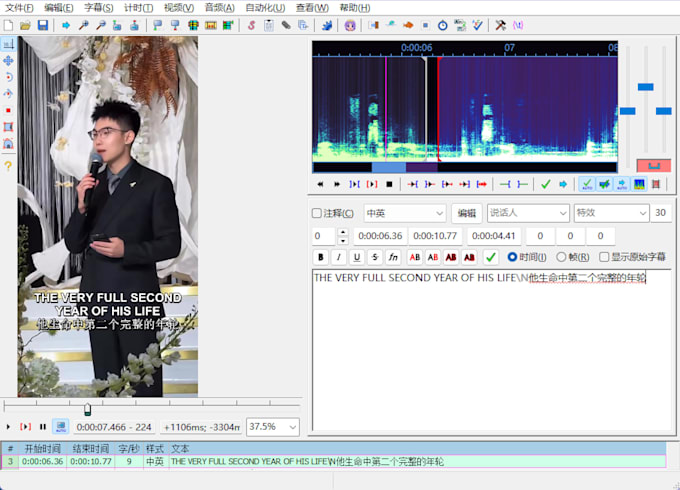Click the video seek bar handle

click(x=87, y=409)
